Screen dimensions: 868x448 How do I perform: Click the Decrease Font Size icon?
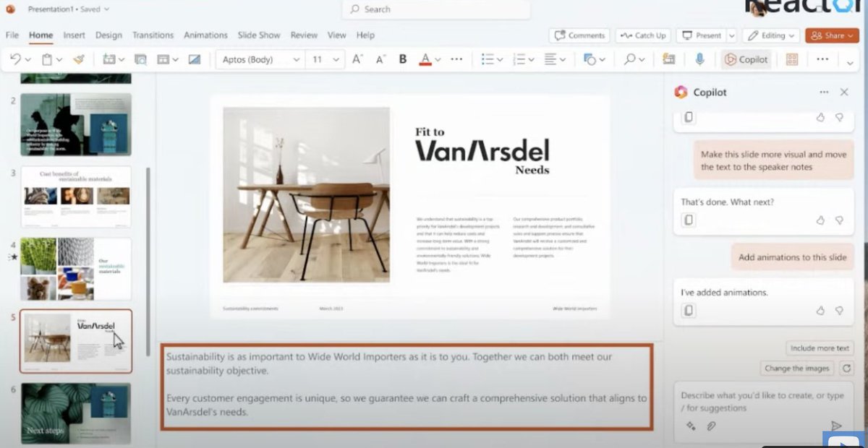[x=380, y=59]
